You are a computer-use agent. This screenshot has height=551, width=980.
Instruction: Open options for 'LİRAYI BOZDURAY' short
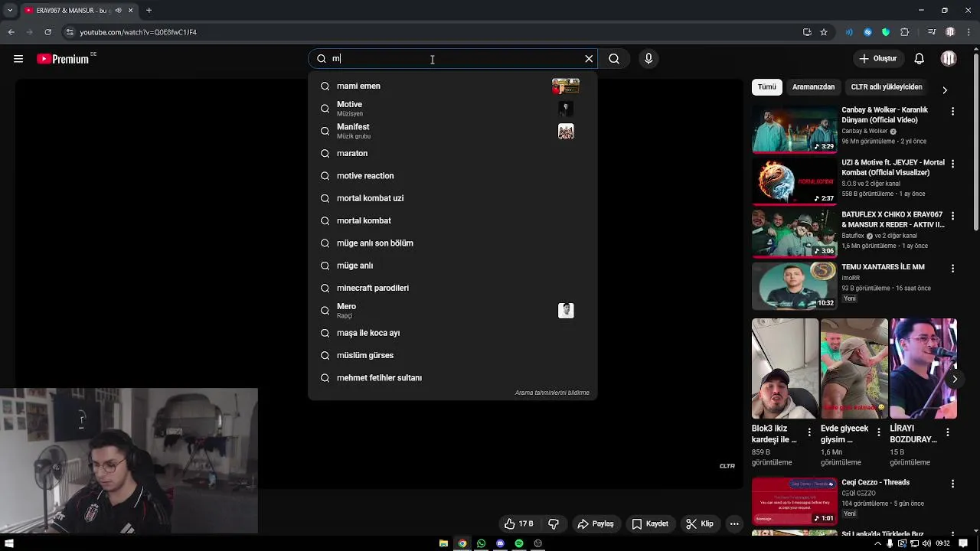(x=948, y=432)
